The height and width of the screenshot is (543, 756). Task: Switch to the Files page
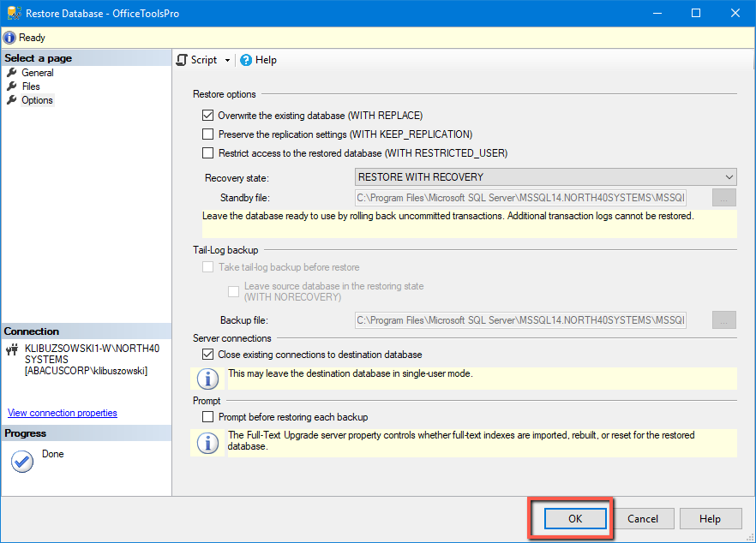pos(31,87)
